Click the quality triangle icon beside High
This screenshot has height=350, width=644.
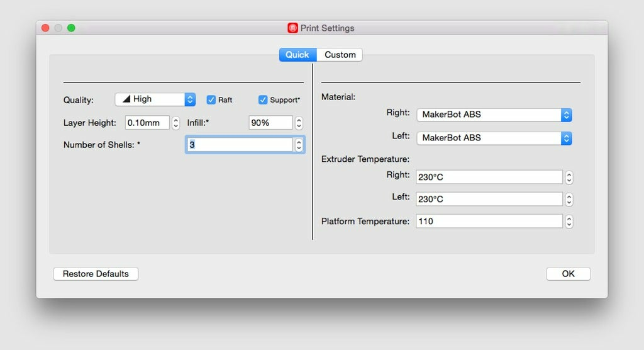point(126,99)
